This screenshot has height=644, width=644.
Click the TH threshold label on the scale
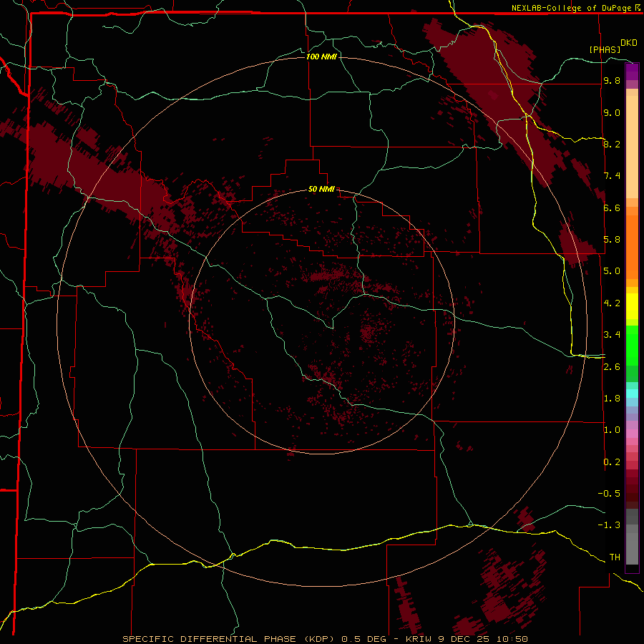tap(615, 557)
